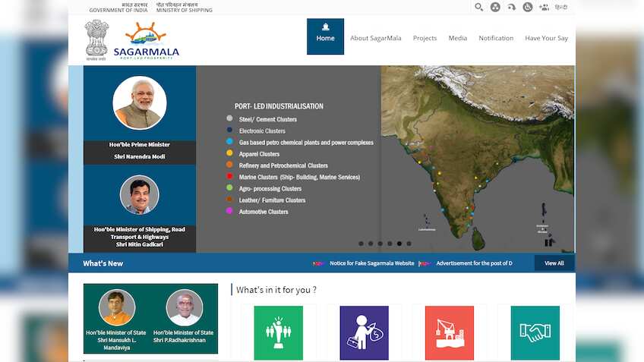Image resolution: width=644 pixels, height=362 pixels.
Task: Click the national emblem of India logo
Action: pyautogui.click(x=96, y=39)
